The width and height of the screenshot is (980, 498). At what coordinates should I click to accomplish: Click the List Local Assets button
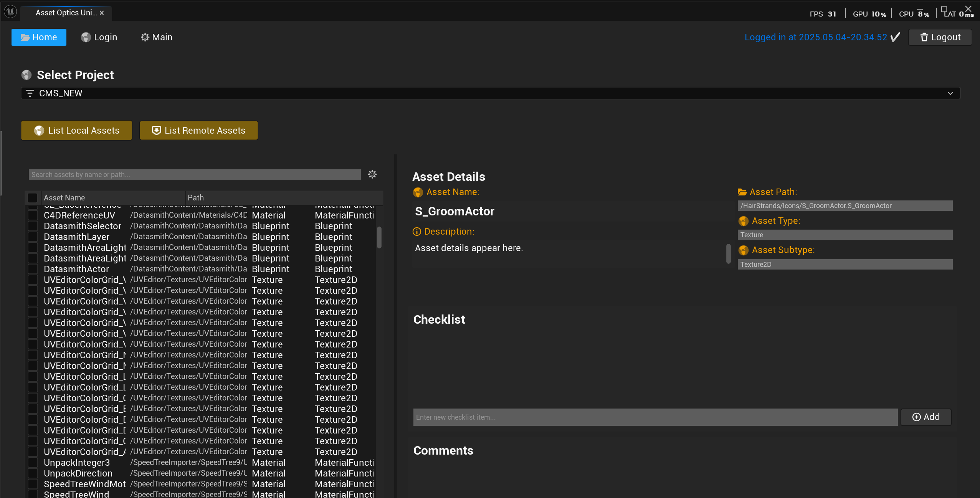[76, 131]
